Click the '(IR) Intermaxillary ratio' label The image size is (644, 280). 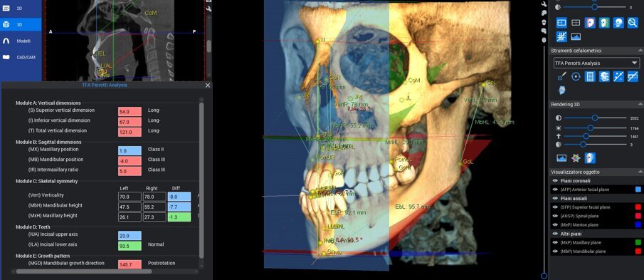(x=52, y=169)
